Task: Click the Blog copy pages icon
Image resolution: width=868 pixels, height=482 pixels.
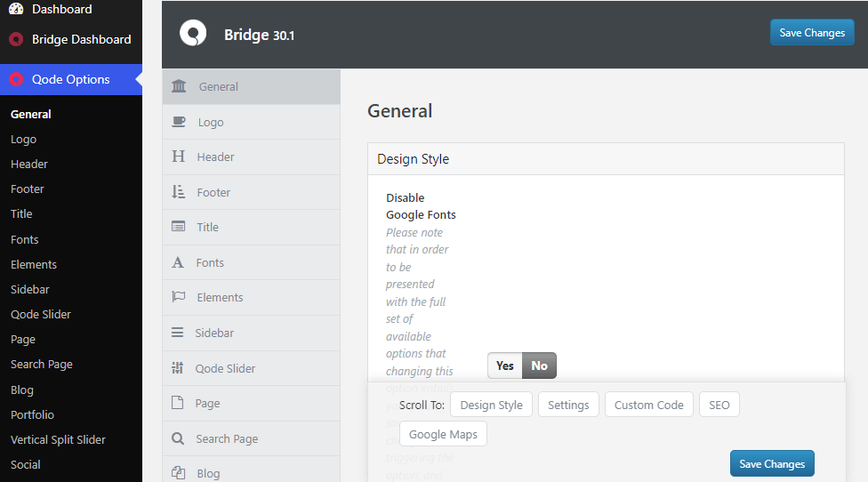Action: click(178, 473)
